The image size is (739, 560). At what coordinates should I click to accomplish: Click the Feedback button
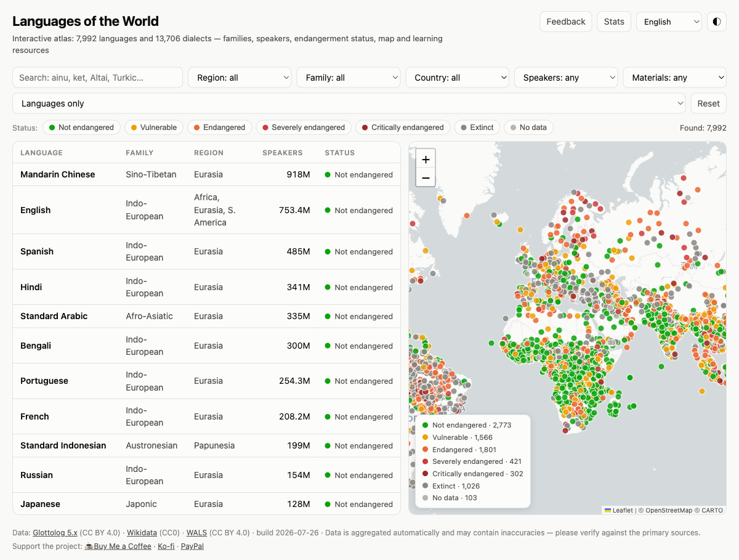pyautogui.click(x=566, y=22)
